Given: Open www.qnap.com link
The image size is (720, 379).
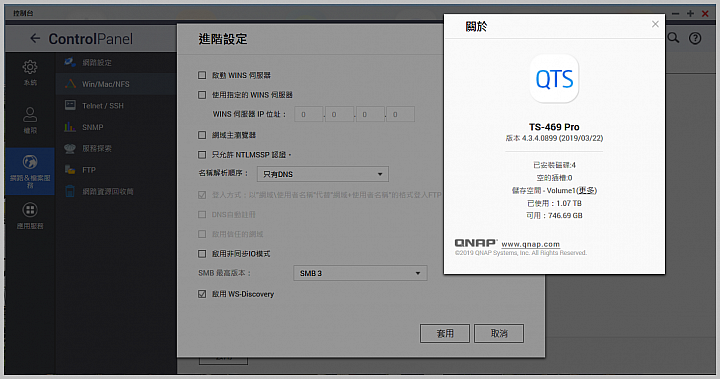Looking at the screenshot, I should [530, 244].
